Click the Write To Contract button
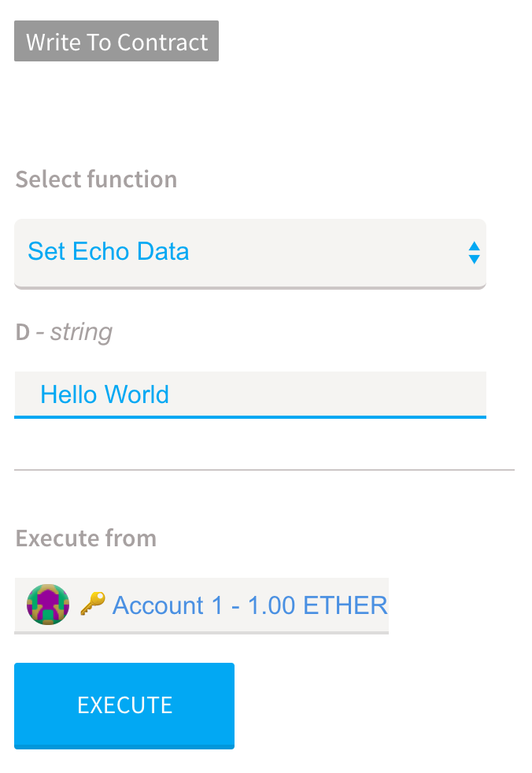The image size is (532, 773). click(116, 41)
